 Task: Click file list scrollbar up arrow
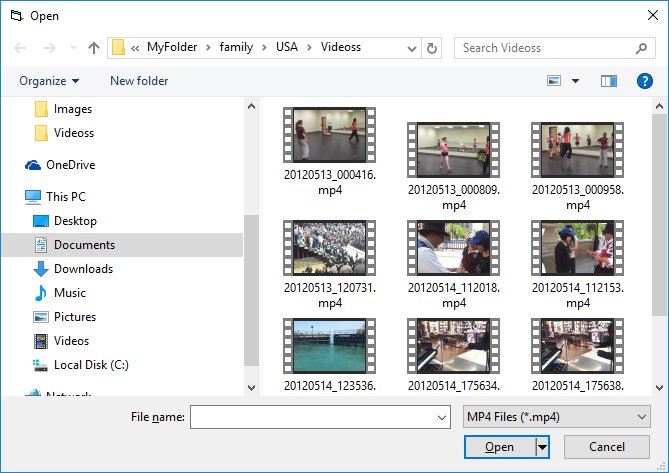coord(659,106)
